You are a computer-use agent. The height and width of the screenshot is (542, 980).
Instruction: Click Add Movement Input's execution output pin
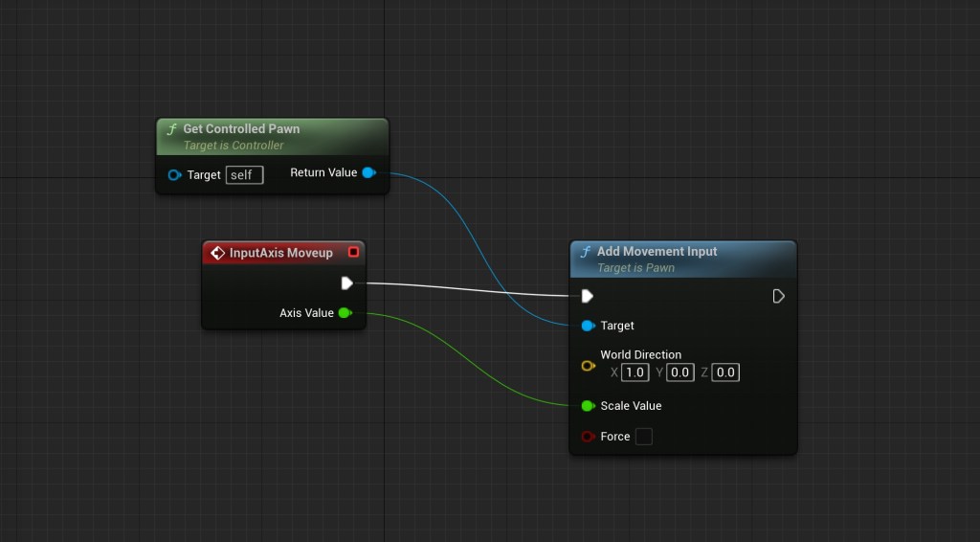pos(778,296)
